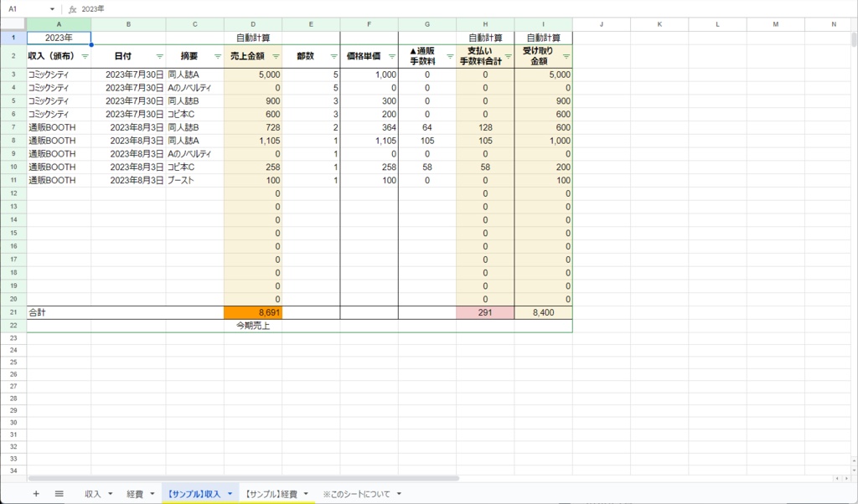The height and width of the screenshot is (504, 858).
Task: Select column D header
Action: pos(253,24)
